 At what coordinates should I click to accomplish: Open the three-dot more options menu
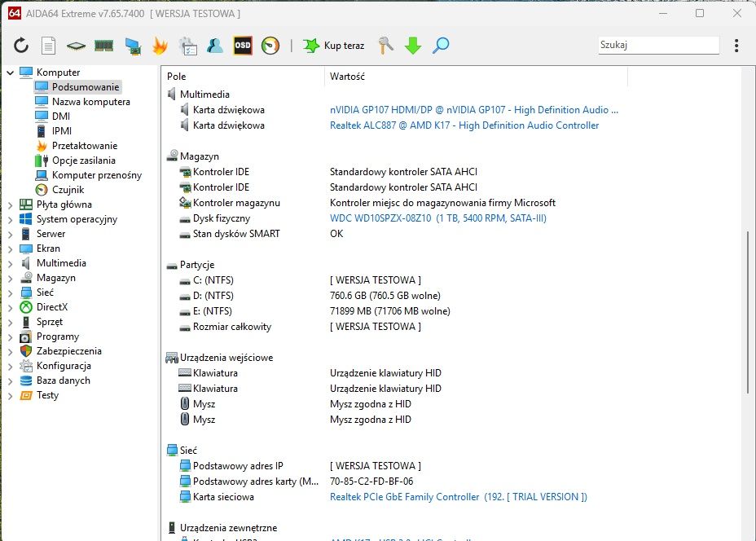coord(736,46)
